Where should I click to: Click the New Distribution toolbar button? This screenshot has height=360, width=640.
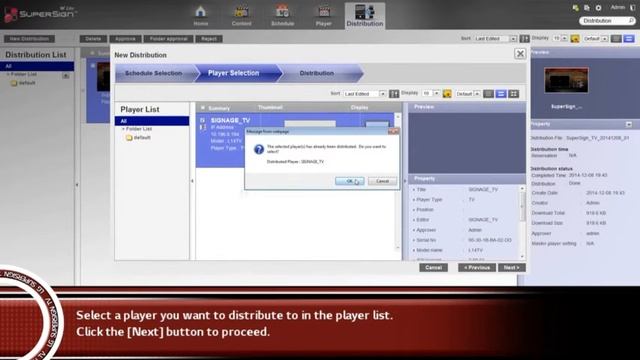coord(29,39)
